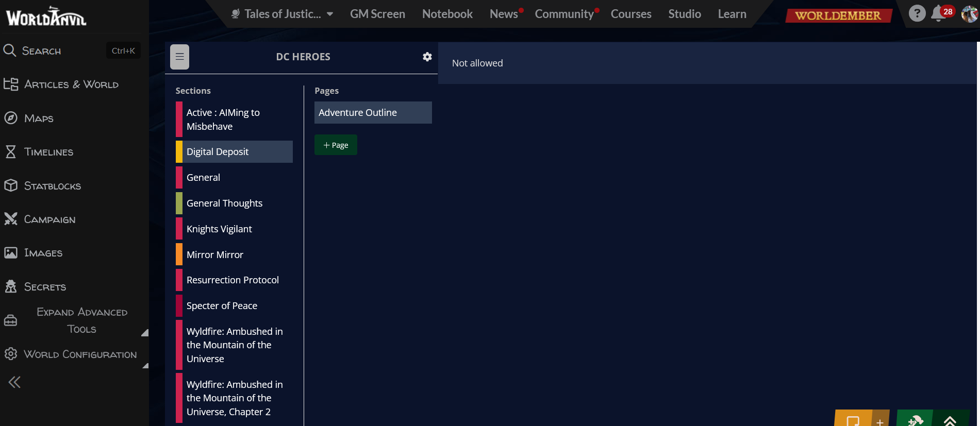Open the help question mark icon
This screenshot has height=426, width=980.
click(x=917, y=13)
